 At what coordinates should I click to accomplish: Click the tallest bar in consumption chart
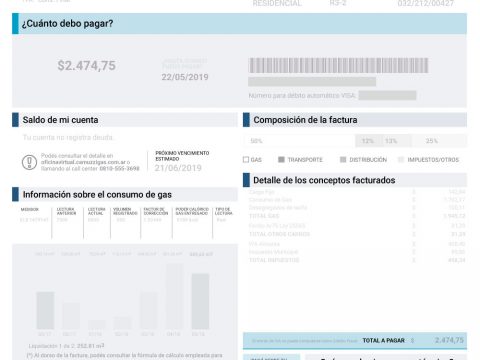(x=174, y=296)
